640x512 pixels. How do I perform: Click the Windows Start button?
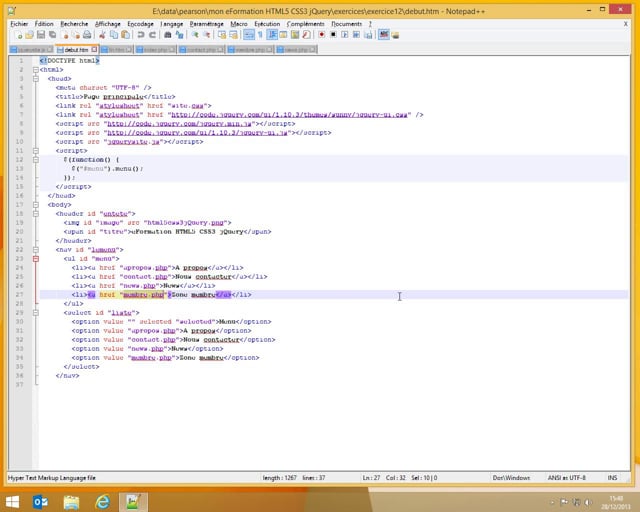[12, 502]
